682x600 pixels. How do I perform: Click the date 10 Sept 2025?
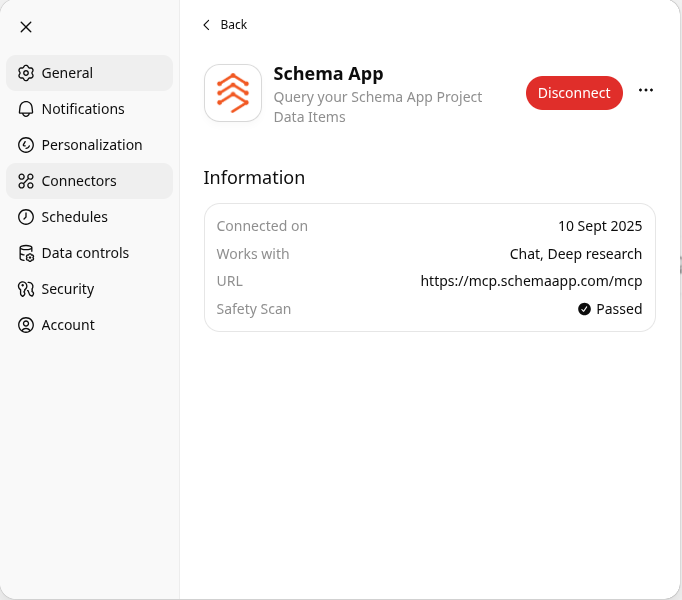point(600,226)
